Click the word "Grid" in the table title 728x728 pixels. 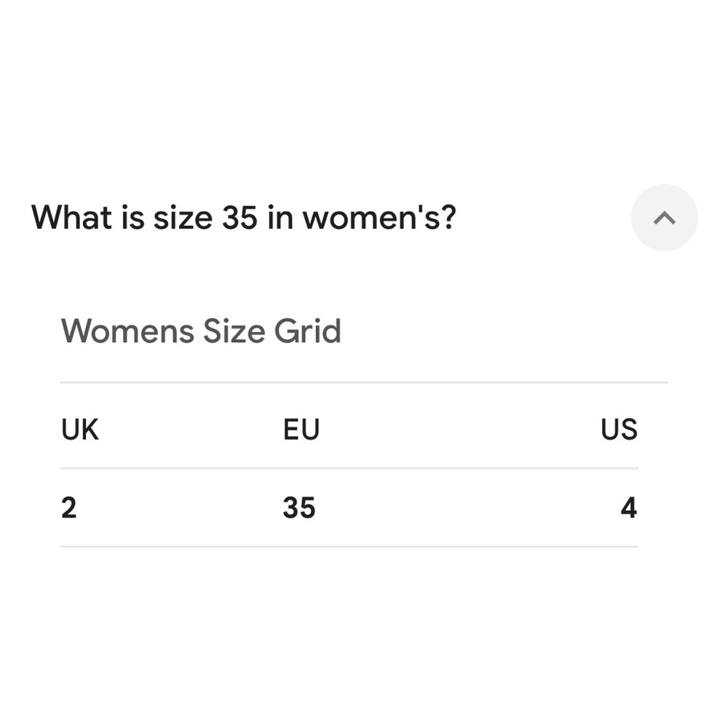[308, 331]
